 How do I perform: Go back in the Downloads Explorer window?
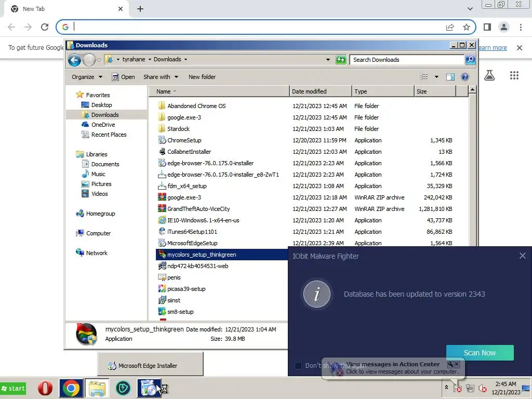pos(74,60)
